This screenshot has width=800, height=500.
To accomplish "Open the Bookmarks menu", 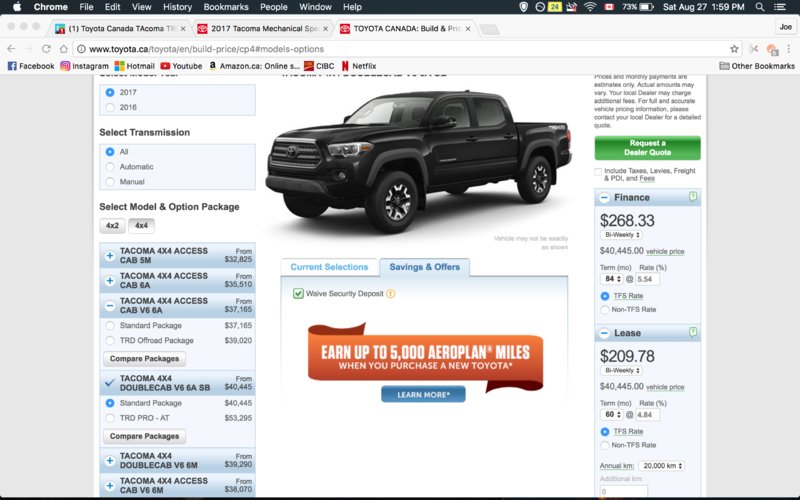I will [226, 7].
